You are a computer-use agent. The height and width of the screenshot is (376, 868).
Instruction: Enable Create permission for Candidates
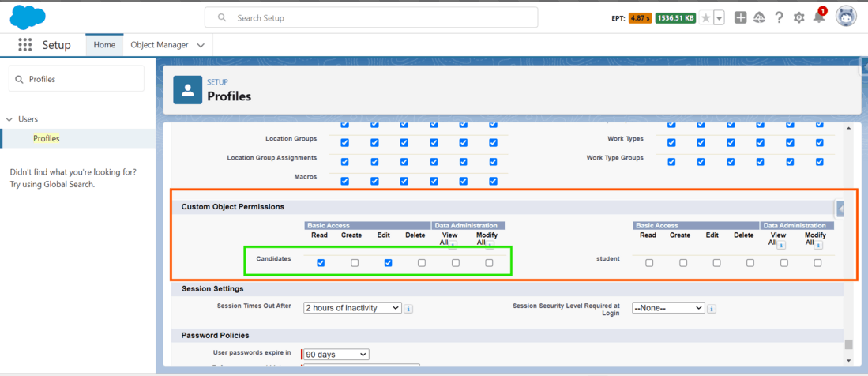(355, 263)
